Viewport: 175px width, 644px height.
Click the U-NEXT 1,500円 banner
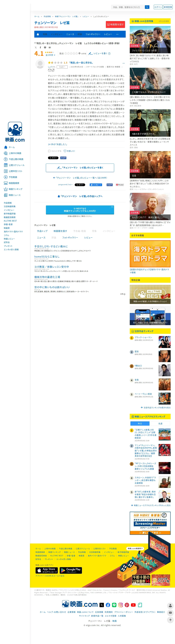pyautogui.click(x=80, y=210)
